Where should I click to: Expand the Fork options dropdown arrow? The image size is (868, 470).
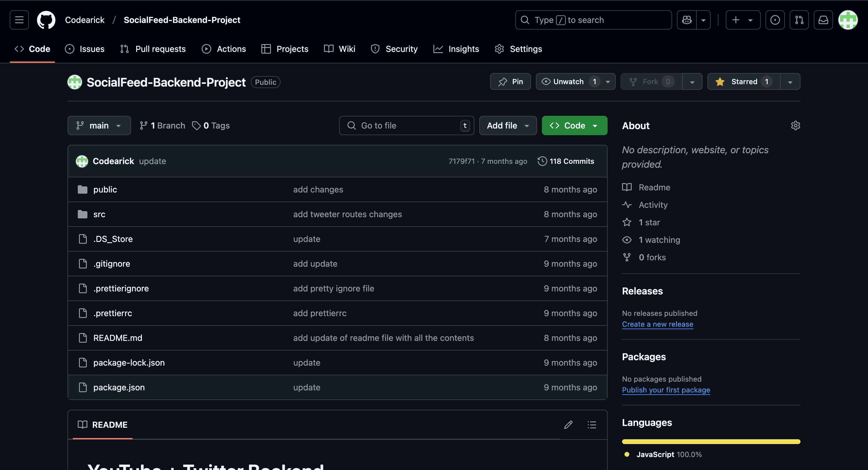[x=692, y=81]
